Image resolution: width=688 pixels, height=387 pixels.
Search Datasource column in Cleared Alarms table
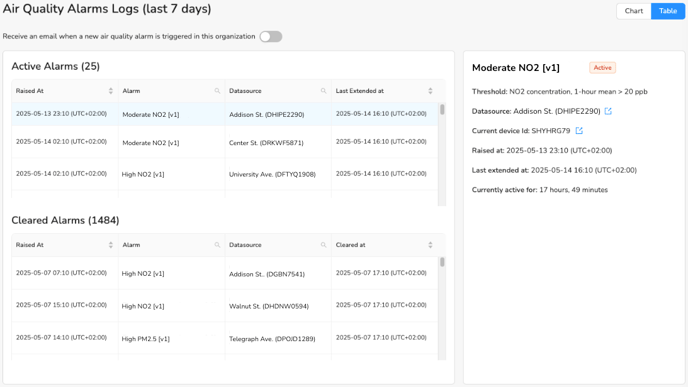[x=323, y=245]
